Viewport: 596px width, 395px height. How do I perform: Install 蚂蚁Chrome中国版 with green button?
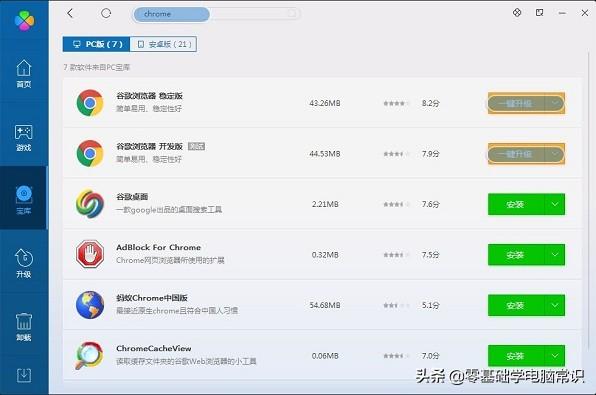(516, 305)
